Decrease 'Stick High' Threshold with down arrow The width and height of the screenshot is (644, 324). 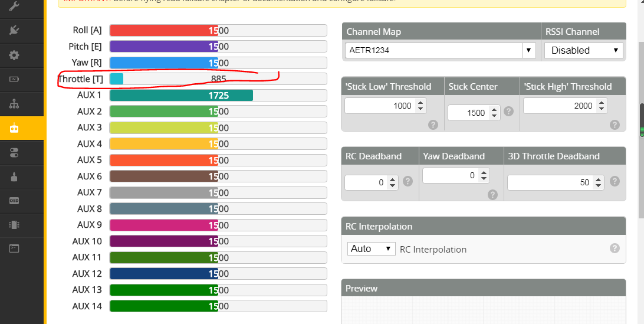(x=602, y=109)
